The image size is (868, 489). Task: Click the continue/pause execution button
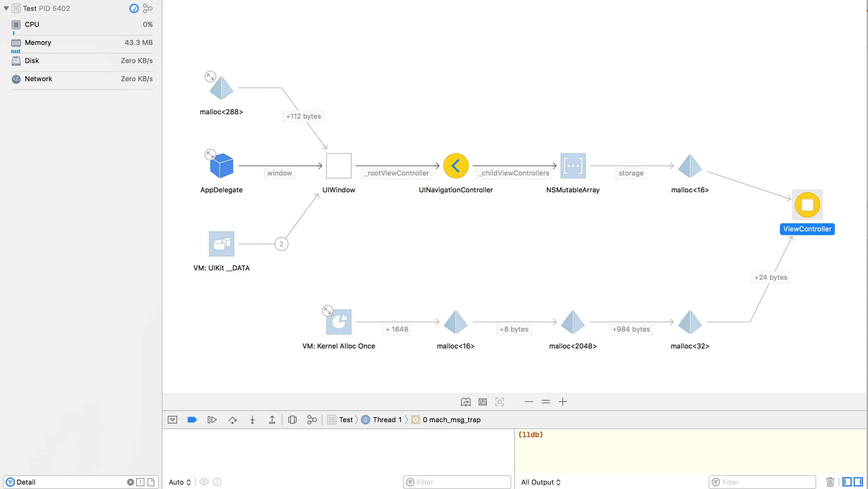[212, 420]
